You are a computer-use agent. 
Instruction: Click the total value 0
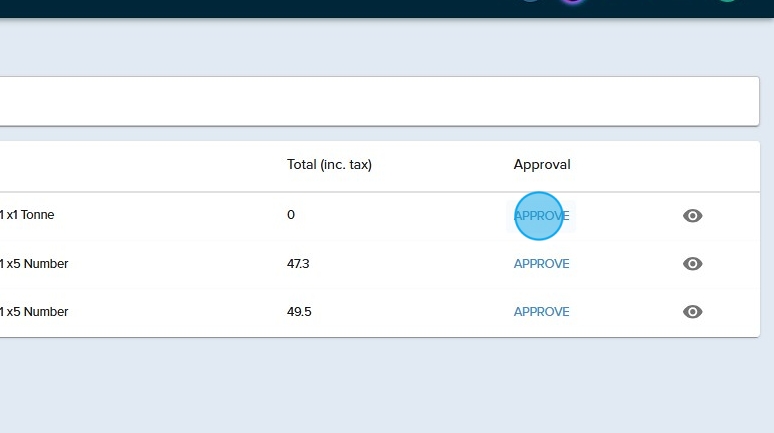point(291,215)
